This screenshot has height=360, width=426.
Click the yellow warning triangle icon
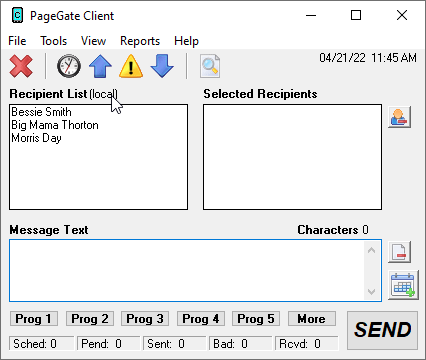(x=131, y=66)
